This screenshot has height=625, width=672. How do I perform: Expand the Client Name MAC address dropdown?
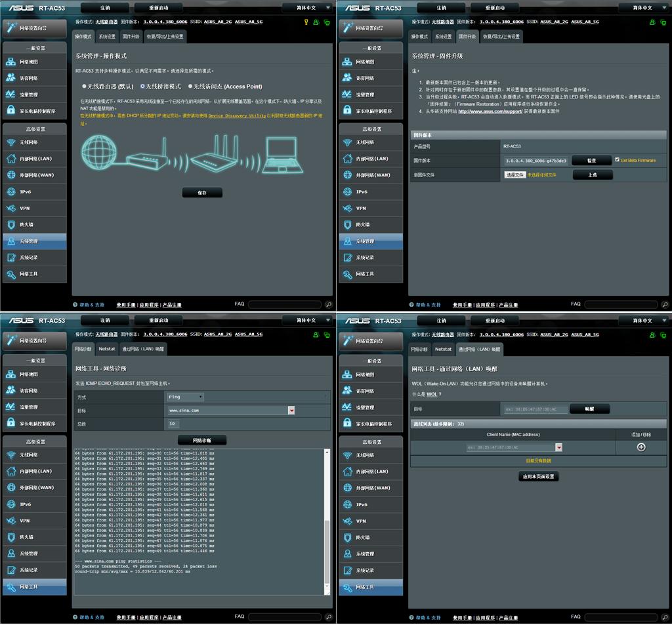[x=559, y=447]
